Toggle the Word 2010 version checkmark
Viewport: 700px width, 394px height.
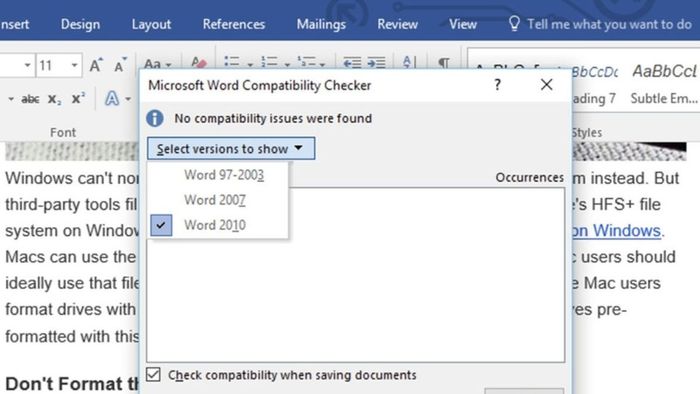pyautogui.click(x=161, y=225)
